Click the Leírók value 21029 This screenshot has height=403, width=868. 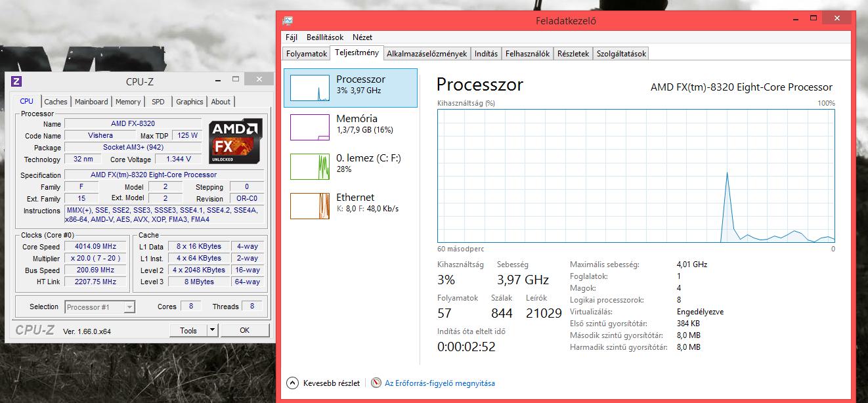[544, 313]
